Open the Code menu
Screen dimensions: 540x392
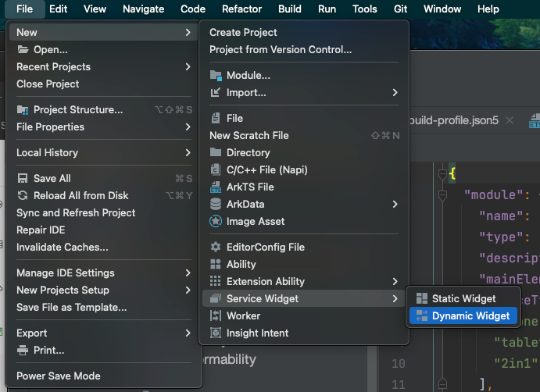click(193, 9)
